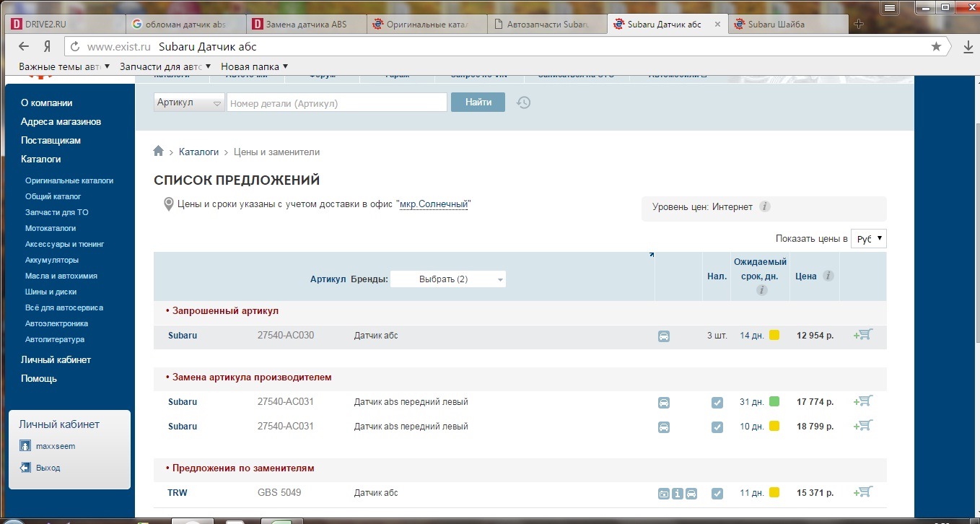Click availability checkmark in 10 дн. row

click(x=717, y=427)
